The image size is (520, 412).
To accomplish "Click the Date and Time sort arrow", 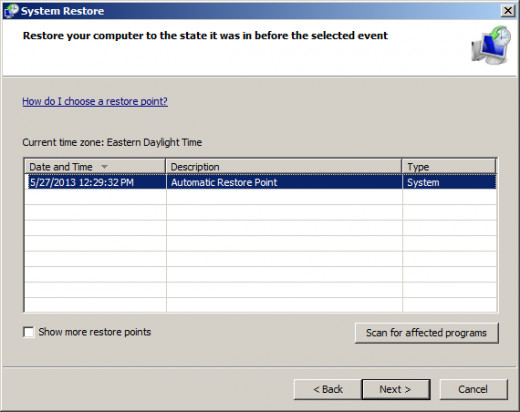I will (104, 166).
